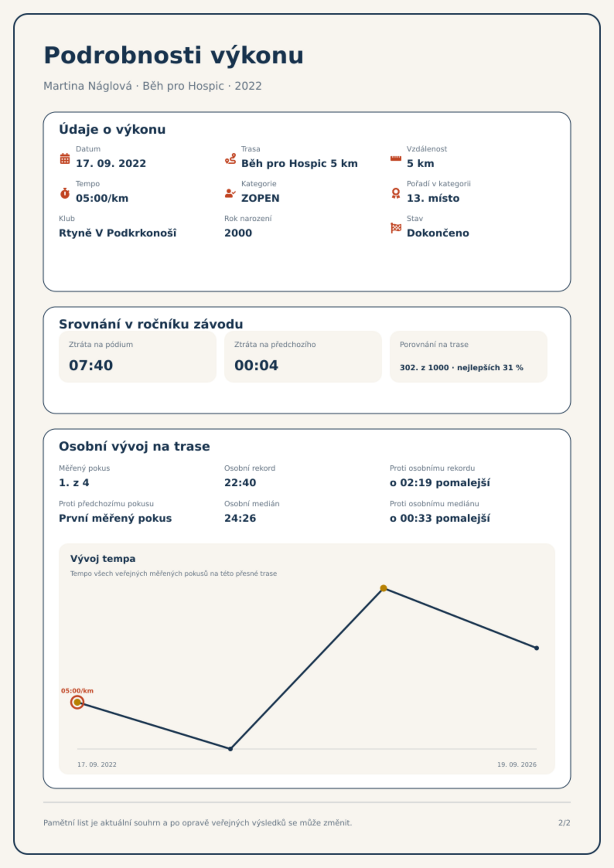Click the Osobní rekord value 22:40
The height and width of the screenshot is (868, 614).
(240, 483)
